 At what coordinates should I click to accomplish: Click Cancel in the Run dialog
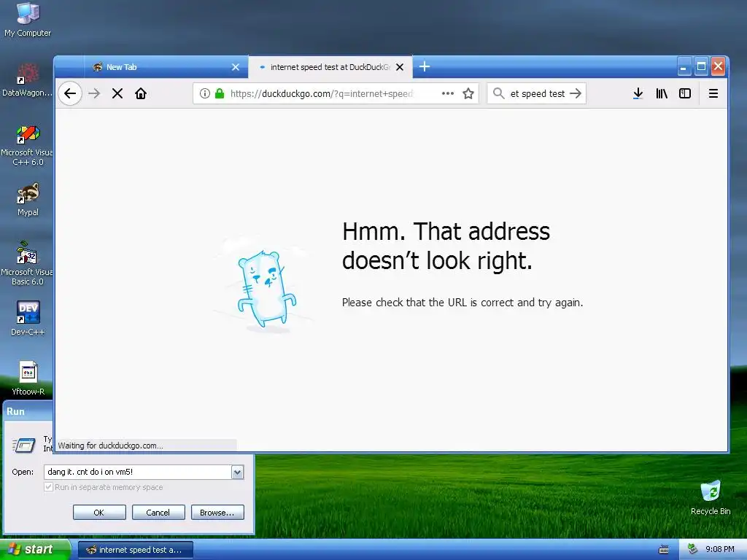[x=158, y=513]
